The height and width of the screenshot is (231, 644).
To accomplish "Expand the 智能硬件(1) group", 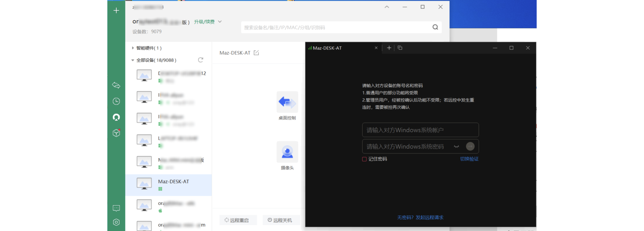I will tap(133, 48).
